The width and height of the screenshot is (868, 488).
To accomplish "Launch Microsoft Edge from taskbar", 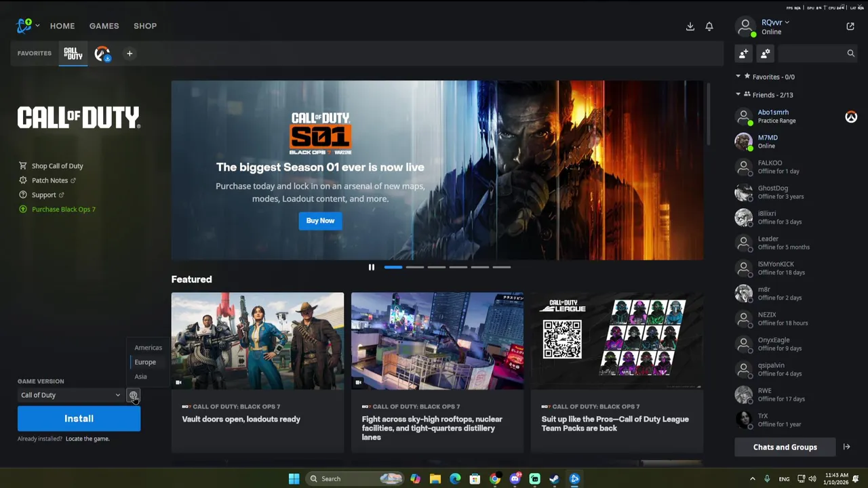I will 455,479.
